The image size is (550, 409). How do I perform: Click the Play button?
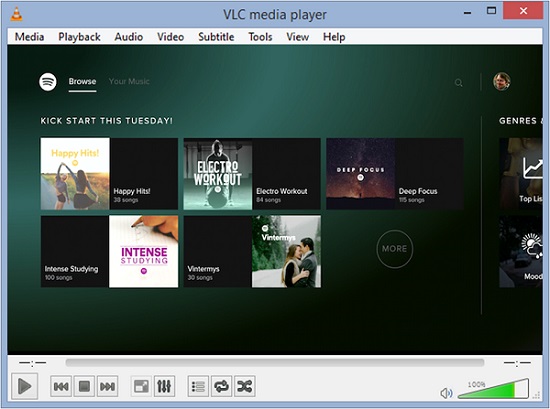pos(25,386)
